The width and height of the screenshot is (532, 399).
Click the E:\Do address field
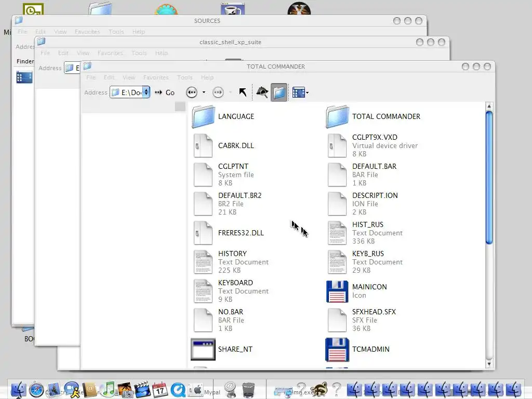click(x=130, y=92)
